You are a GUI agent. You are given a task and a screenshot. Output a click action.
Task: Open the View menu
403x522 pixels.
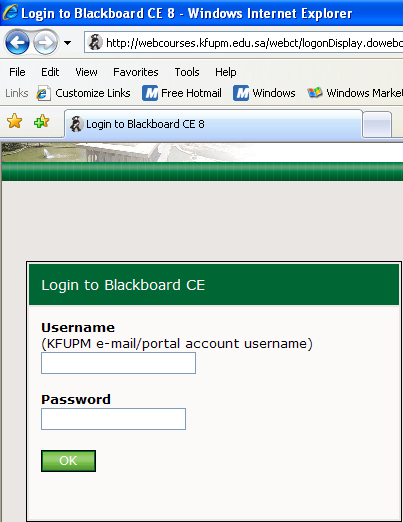[x=86, y=72]
